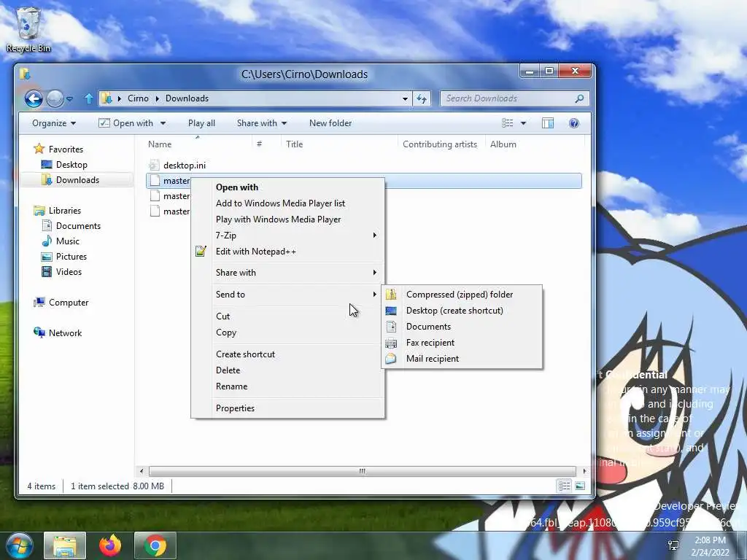Click the scrollbar right arrow
The width and height of the screenshot is (747, 560).
coord(584,472)
